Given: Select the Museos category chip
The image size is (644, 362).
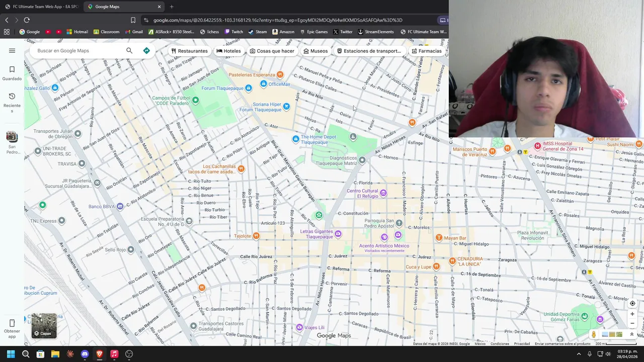Looking at the screenshot, I should [315, 51].
